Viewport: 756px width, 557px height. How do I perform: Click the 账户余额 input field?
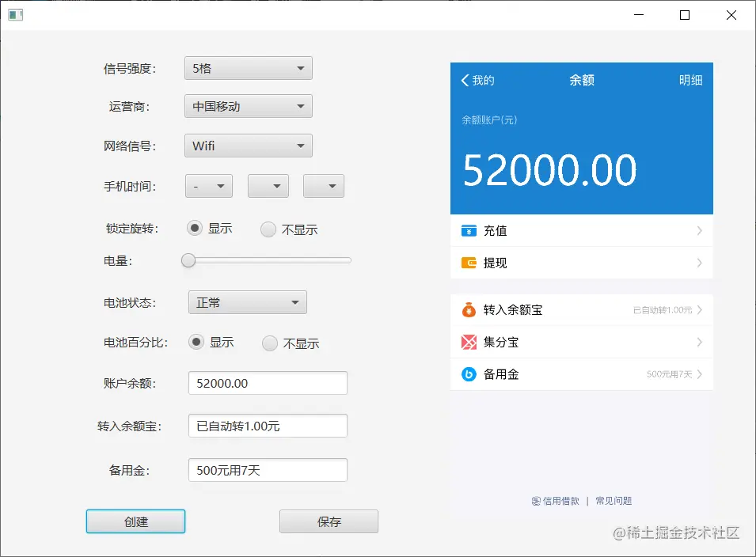click(268, 383)
